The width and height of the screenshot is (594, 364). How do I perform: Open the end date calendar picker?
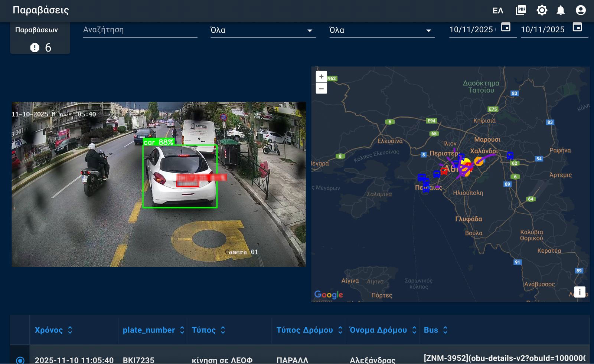(577, 27)
